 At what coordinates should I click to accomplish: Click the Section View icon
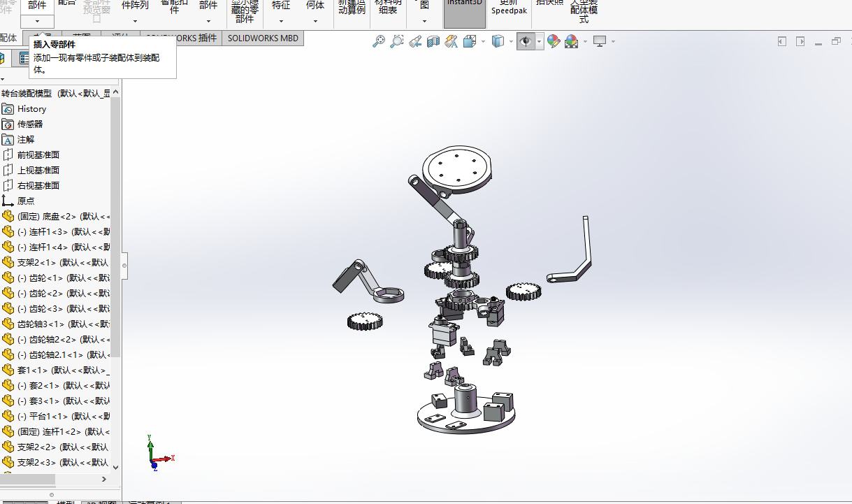click(433, 41)
